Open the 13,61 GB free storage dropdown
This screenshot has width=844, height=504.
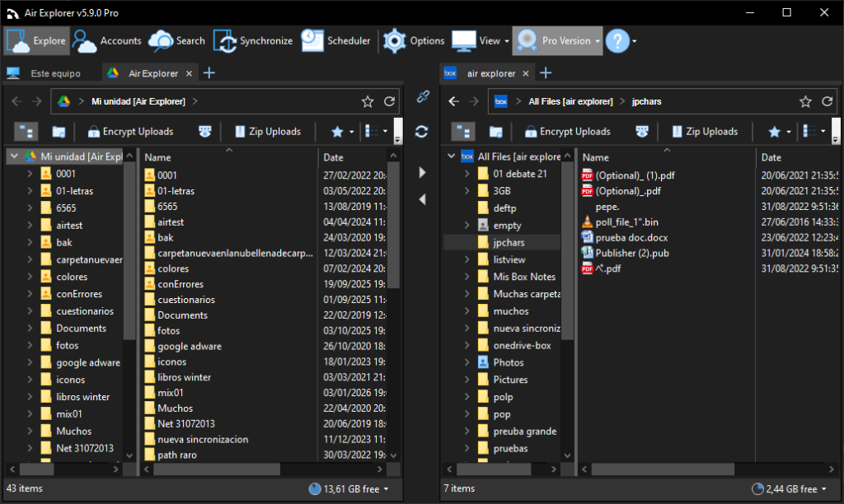349,489
